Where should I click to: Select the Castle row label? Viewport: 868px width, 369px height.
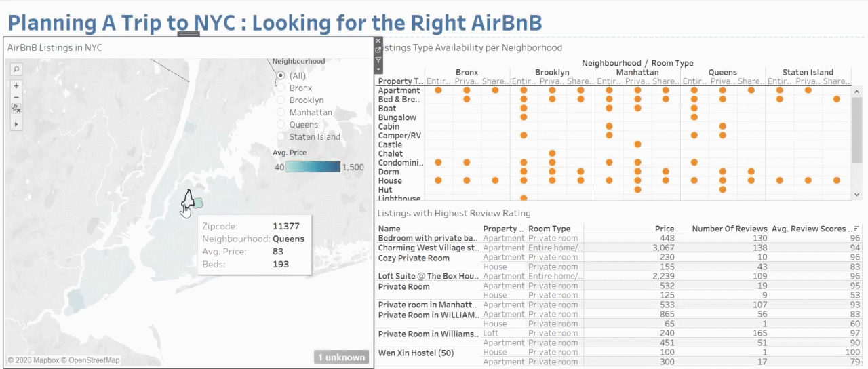tap(390, 144)
